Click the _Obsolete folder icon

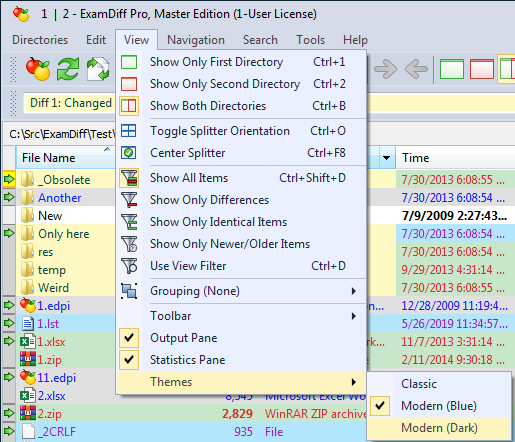point(27,180)
